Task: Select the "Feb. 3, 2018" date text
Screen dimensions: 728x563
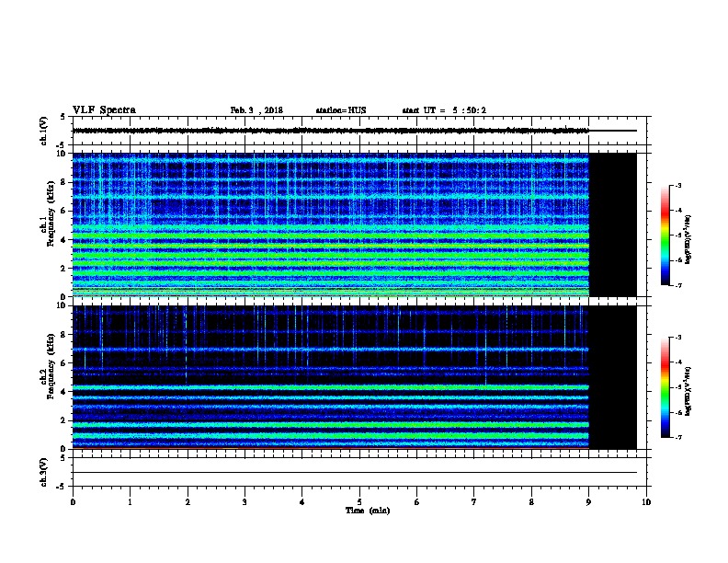Action: pyautogui.click(x=256, y=110)
